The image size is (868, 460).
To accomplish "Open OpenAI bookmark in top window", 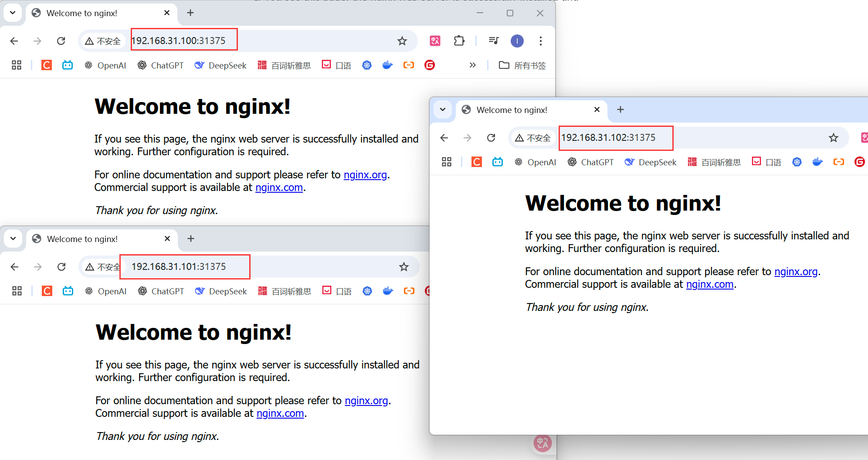I will click(105, 65).
